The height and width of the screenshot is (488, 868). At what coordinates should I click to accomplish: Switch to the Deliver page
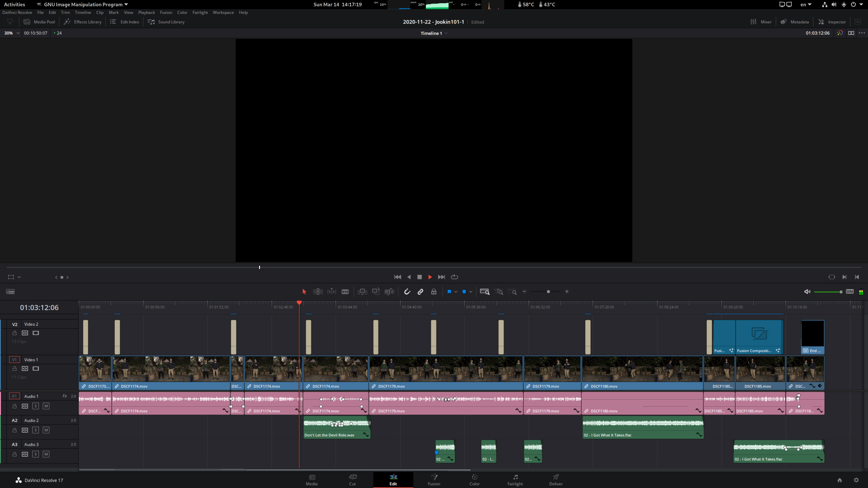[x=556, y=480]
